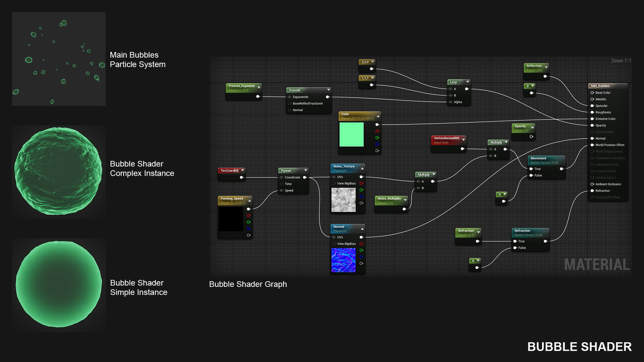Click the blue channel output of the Normal texture
Image resolution: width=644 pixels, height=362 pixels.
[x=361, y=257]
